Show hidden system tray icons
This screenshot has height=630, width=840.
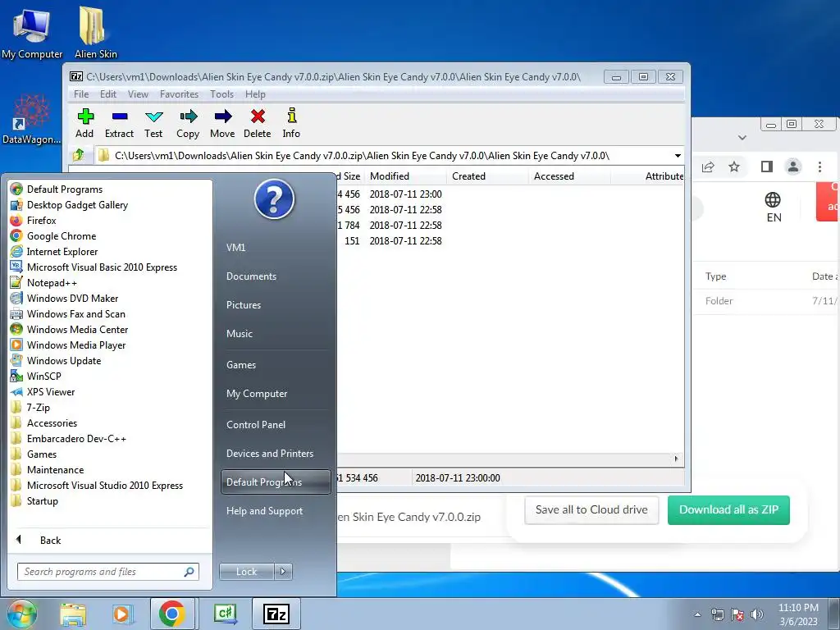point(697,614)
